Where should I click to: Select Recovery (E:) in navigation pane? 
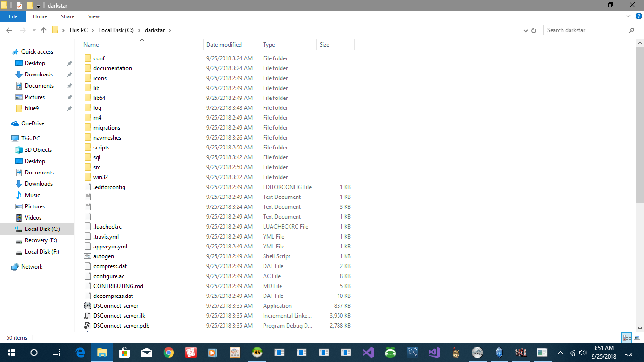41,240
